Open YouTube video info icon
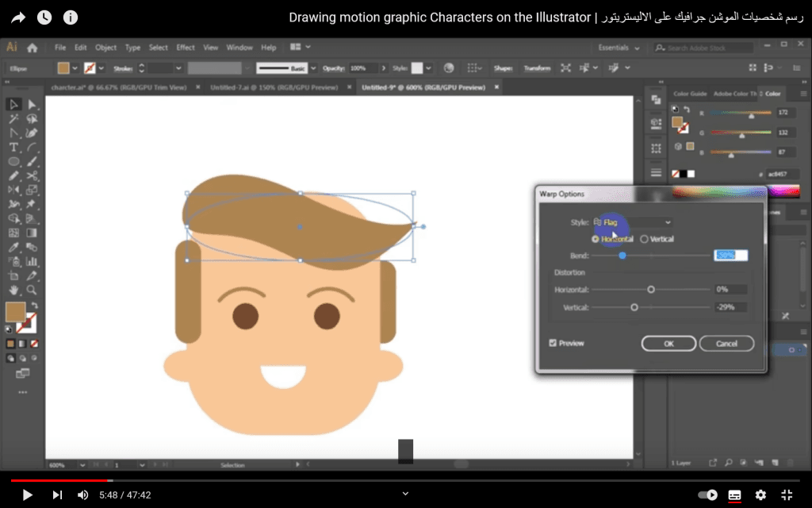 point(71,17)
